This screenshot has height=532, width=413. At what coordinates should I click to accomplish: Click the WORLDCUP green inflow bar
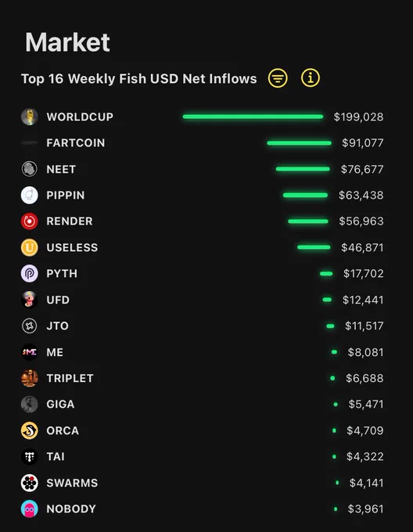click(253, 117)
